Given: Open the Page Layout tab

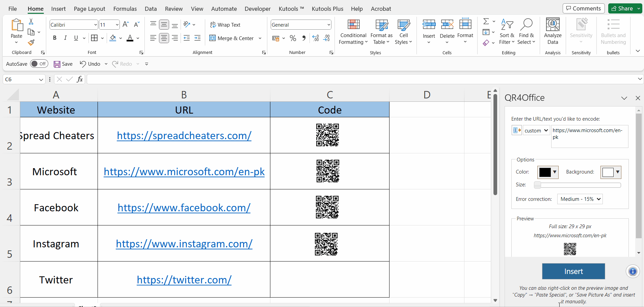Looking at the screenshot, I should pos(89,9).
